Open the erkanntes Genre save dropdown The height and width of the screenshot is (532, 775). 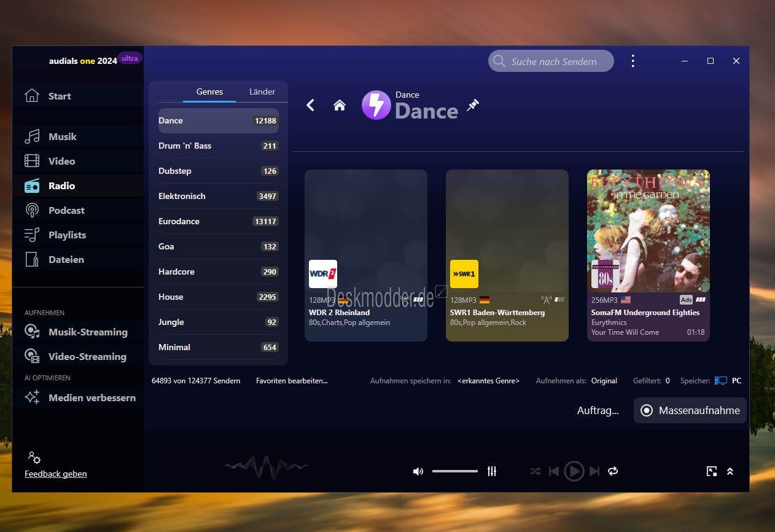(x=488, y=381)
